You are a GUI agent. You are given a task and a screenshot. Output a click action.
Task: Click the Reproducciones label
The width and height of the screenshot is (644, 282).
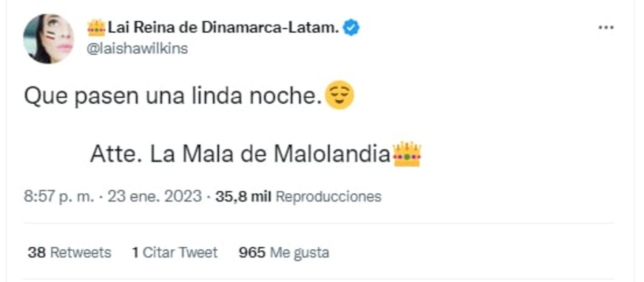pos(329,196)
